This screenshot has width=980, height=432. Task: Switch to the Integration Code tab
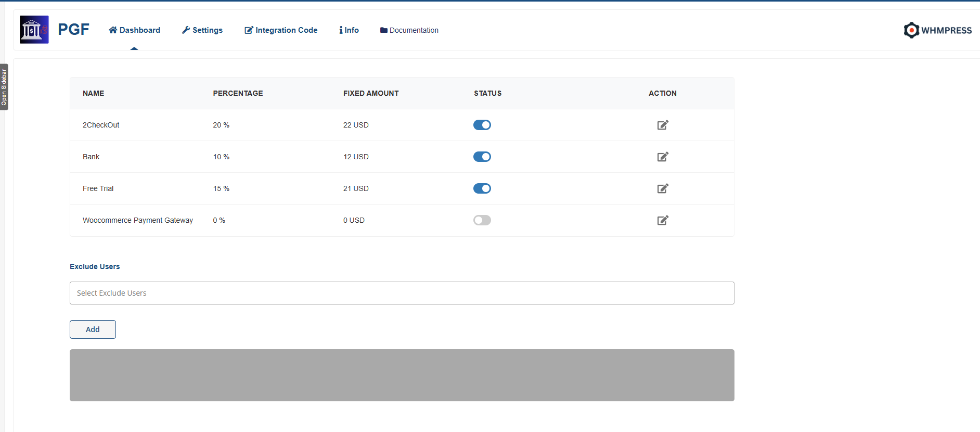click(281, 30)
